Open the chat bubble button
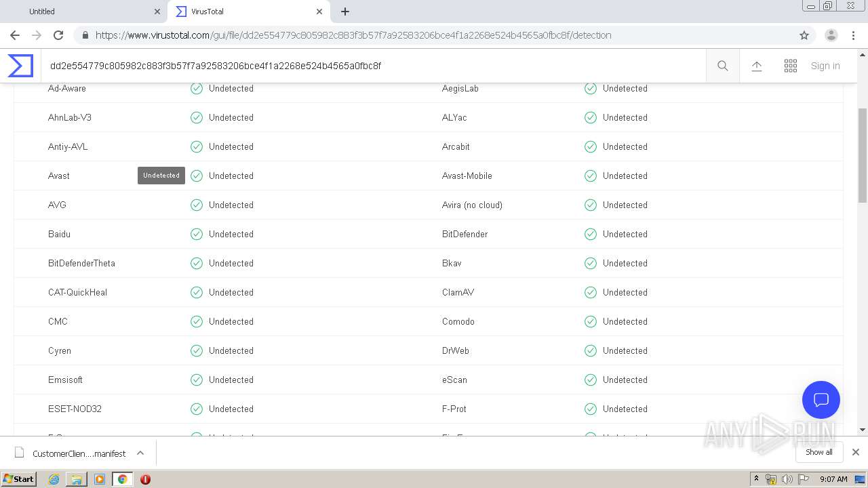Viewport: 868px width, 488px height. 821,400
